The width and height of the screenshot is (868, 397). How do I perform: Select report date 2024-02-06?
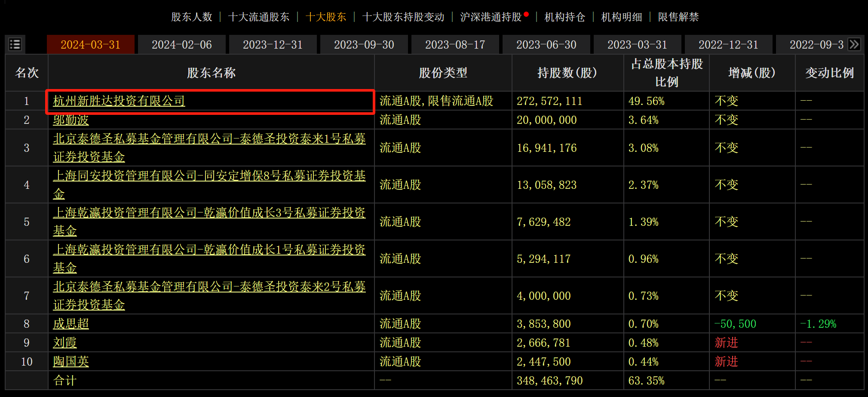tap(182, 45)
